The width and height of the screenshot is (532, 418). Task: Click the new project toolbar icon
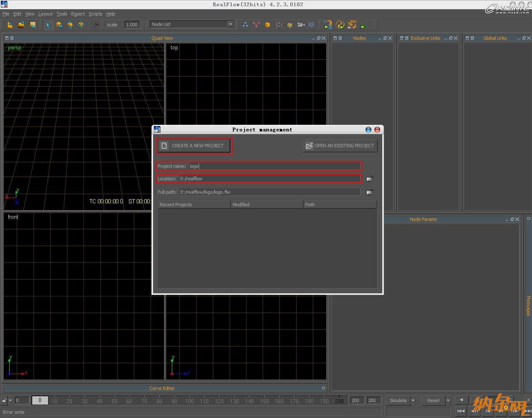click(x=10, y=25)
